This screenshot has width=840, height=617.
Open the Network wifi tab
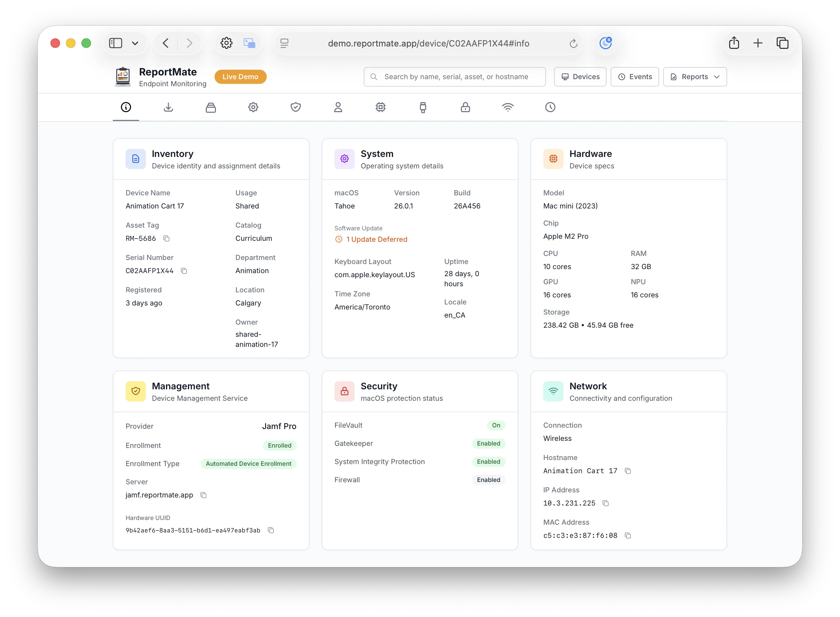(x=508, y=107)
